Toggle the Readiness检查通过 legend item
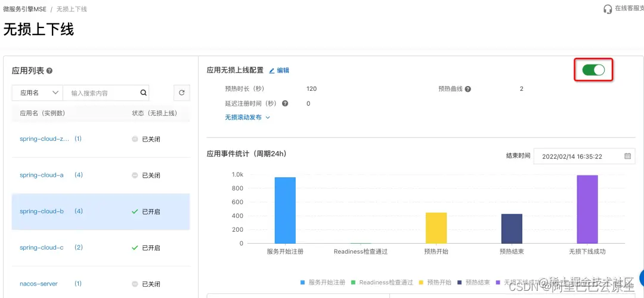Viewport: 644px width, 298px height. [382, 282]
